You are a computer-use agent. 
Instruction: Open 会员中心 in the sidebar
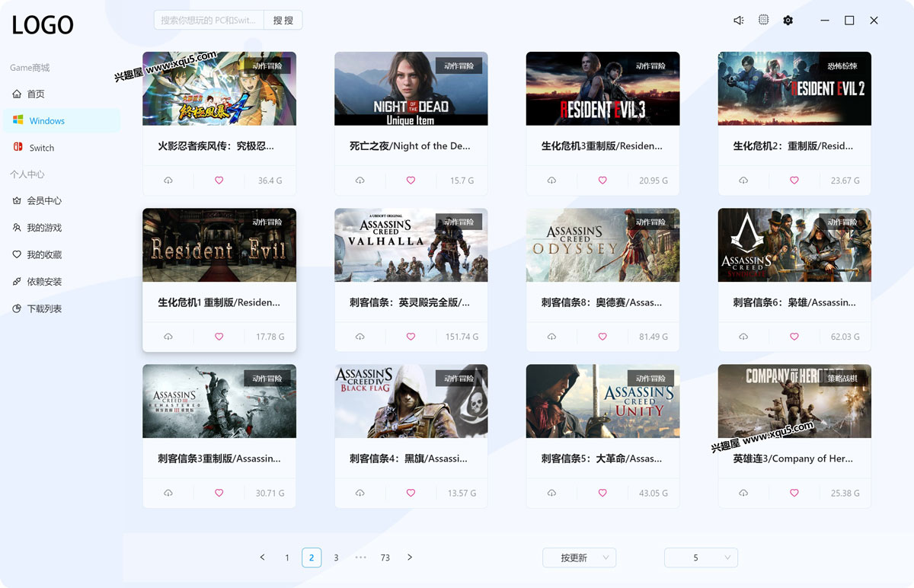(x=44, y=201)
